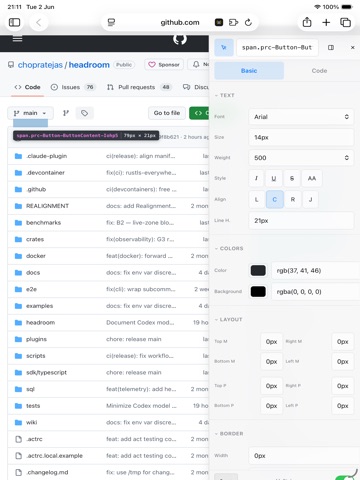Open the main branch dropdown
Screen dimensions: 360x480
point(30,113)
